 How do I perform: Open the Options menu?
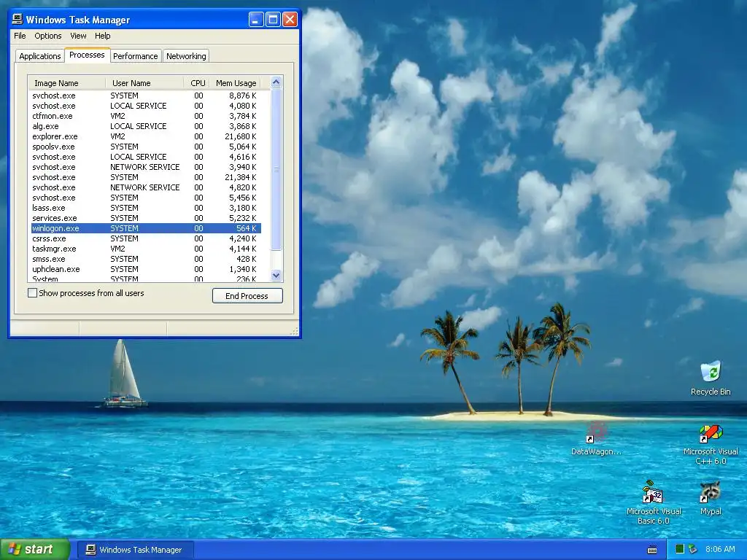coord(47,36)
